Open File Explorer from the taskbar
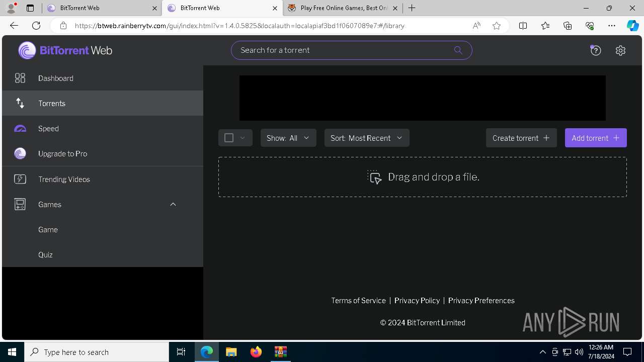This screenshot has width=644, height=362. coord(231,352)
